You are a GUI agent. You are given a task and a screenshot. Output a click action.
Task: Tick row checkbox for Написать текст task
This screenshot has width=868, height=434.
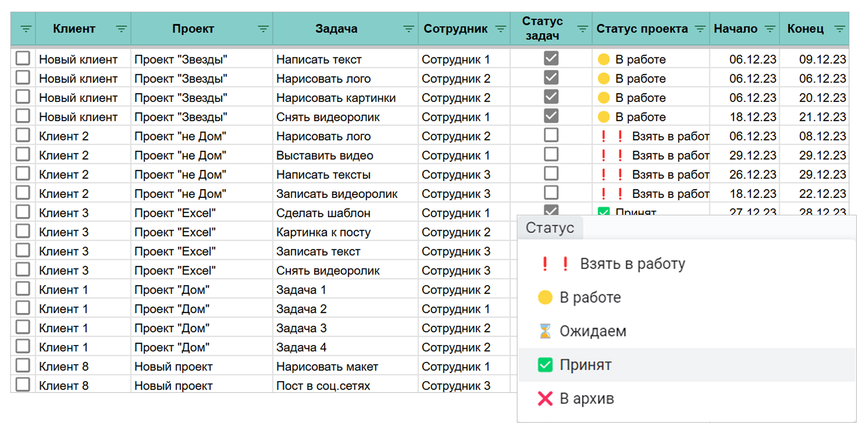[23, 58]
